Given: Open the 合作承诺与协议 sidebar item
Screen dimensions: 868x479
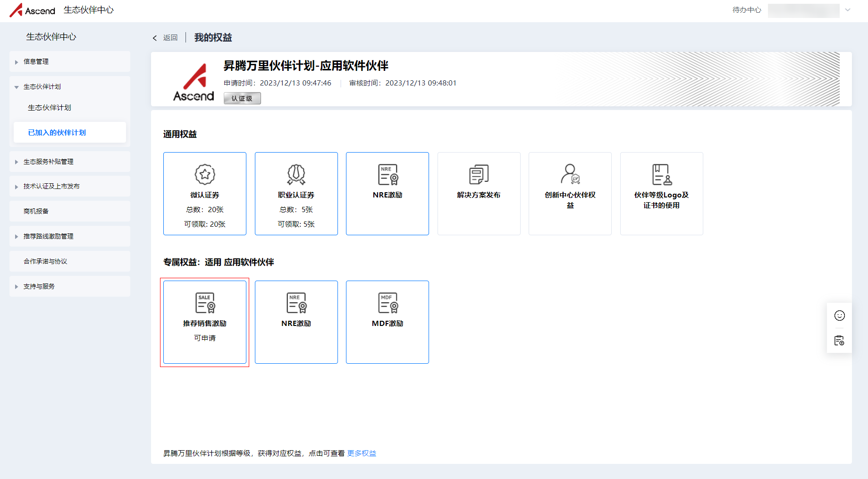Looking at the screenshot, I should (x=70, y=261).
